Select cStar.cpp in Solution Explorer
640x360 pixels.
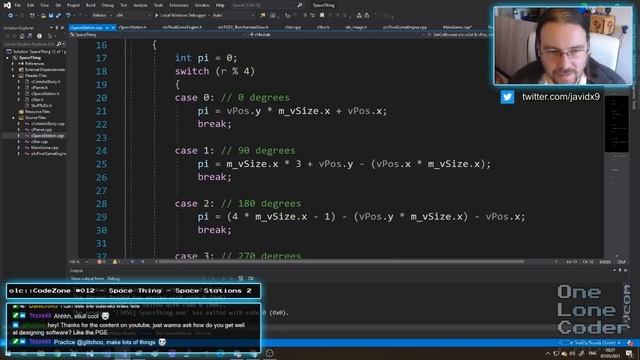click(x=39, y=142)
